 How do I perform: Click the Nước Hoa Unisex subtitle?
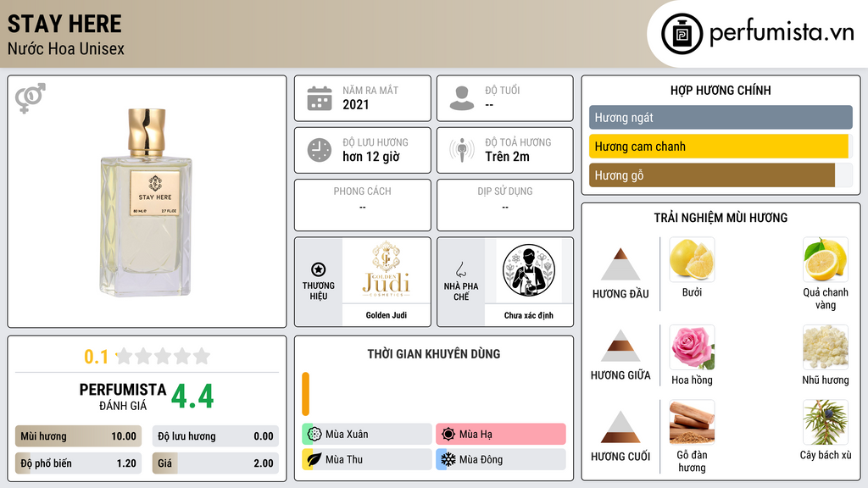66,48
